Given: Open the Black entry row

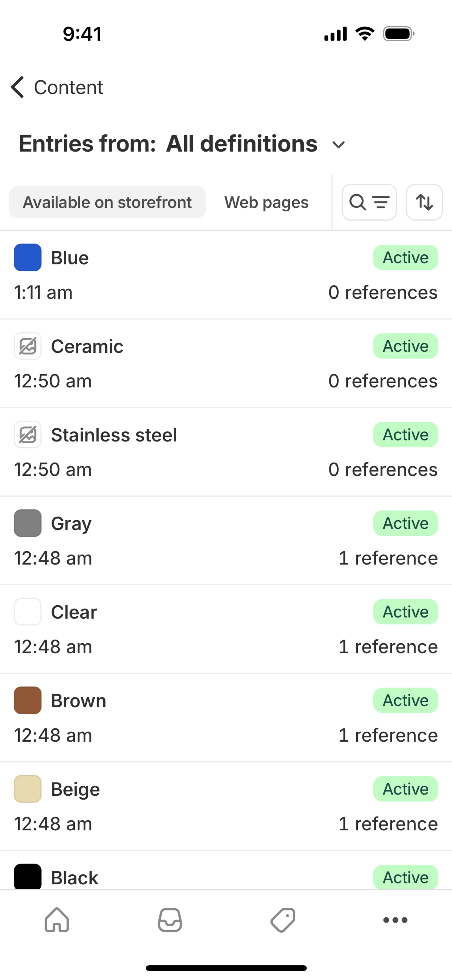Looking at the screenshot, I should [190, 877].
